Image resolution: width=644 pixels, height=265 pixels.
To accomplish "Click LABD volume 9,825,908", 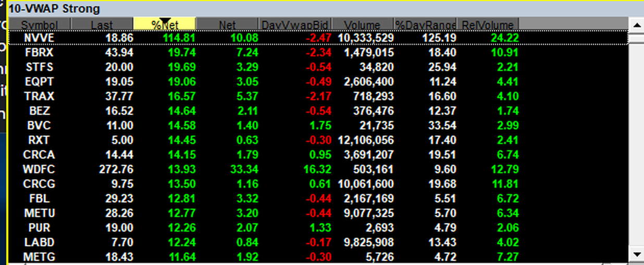I will coord(369,242).
